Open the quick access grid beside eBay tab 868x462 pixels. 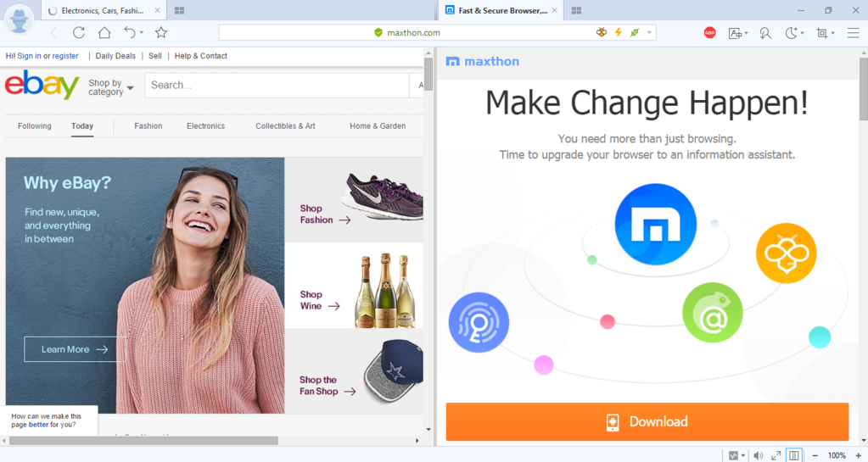179,10
